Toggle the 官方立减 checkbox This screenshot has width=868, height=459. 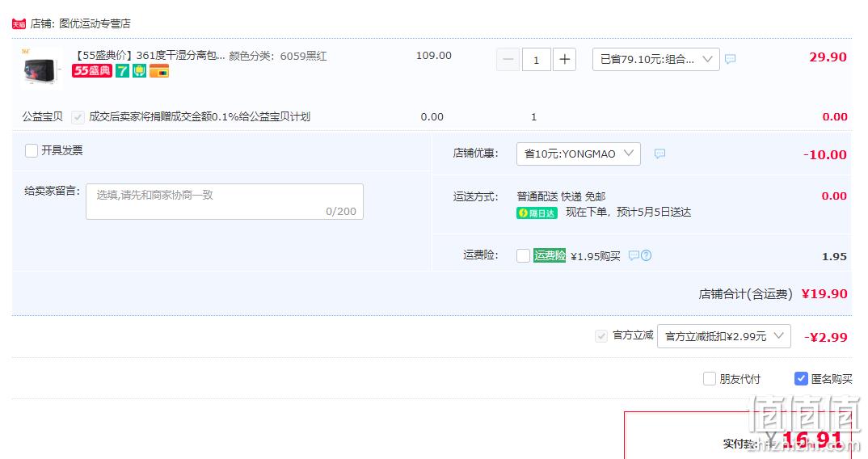click(x=601, y=336)
